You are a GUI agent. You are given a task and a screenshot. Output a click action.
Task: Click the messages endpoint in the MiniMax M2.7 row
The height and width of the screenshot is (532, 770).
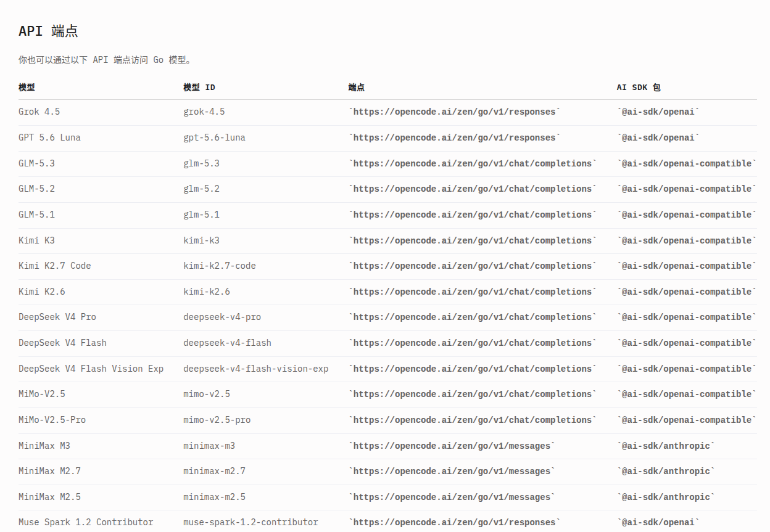[452, 471]
